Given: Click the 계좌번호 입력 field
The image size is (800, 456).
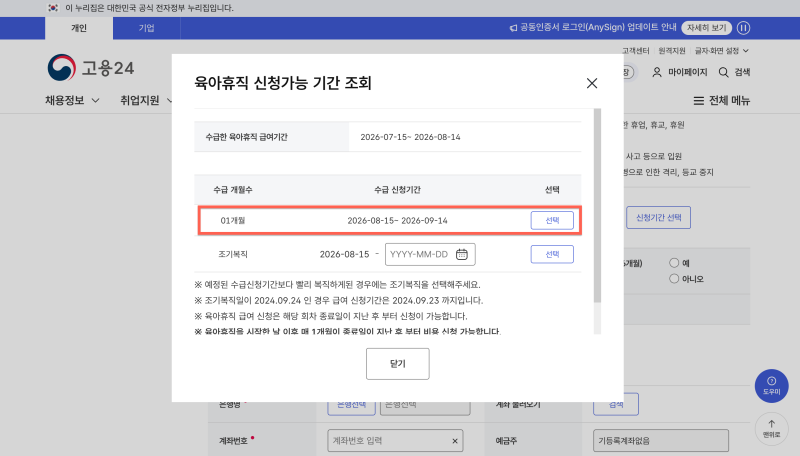Looking at the screenshot, I should click(x=395, y=441).
